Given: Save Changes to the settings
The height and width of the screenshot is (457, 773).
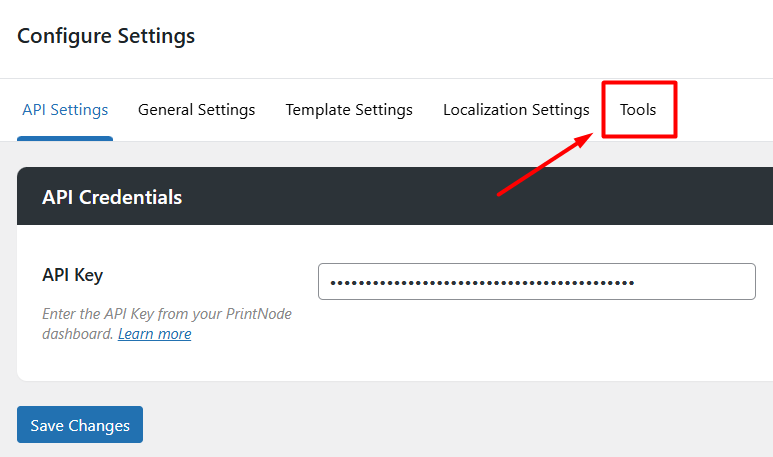Looking at the screenshot, I should tap(80, 424).
